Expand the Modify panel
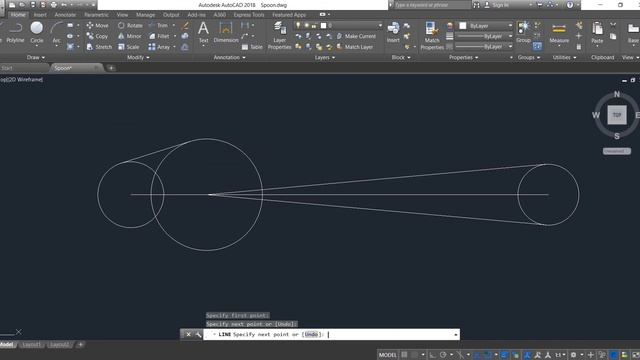The image size is (640, 360). [138, 58]
